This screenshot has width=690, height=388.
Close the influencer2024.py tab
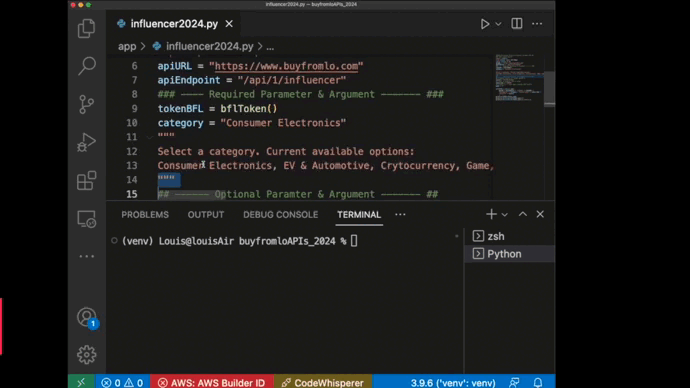(x=229, y=24)
